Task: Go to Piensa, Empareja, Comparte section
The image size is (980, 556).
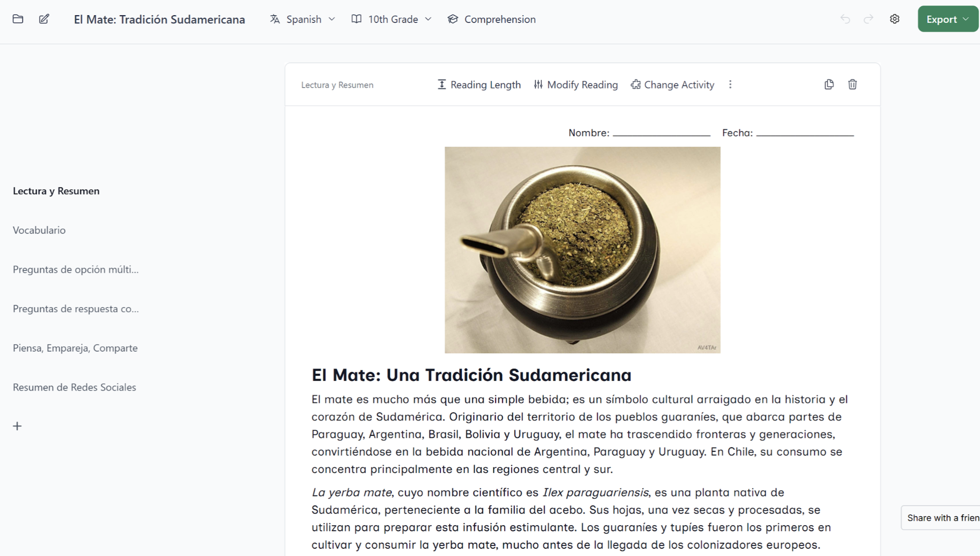Action: [x=75, y=348]
